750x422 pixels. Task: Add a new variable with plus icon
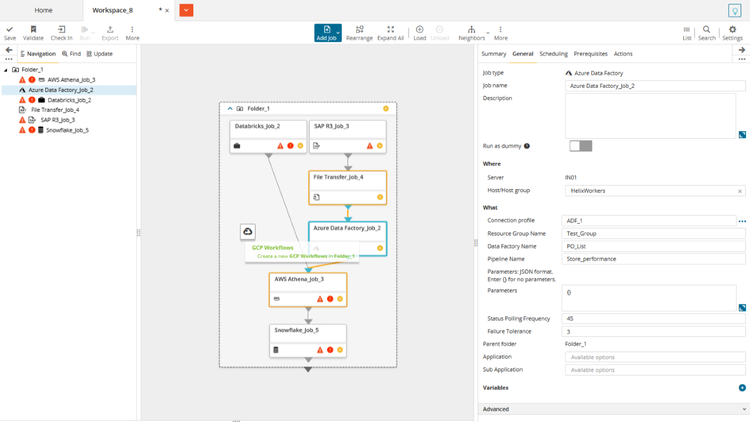click(742, 388)
